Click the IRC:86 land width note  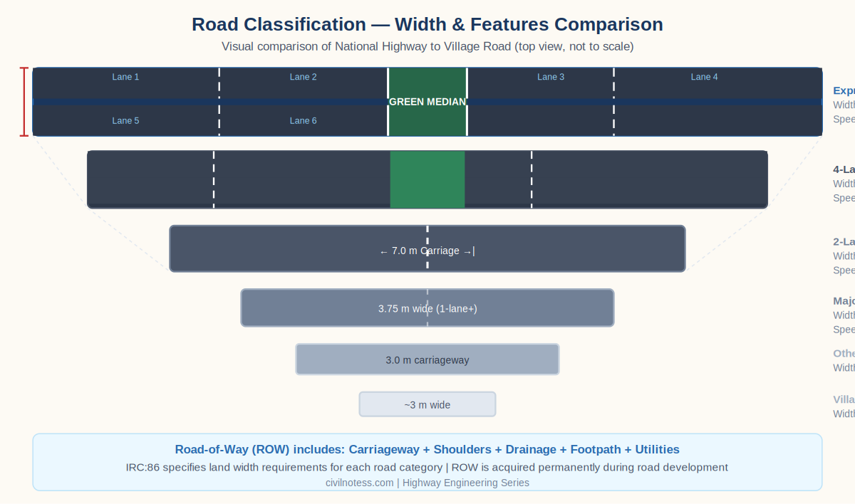coord(427,468)
